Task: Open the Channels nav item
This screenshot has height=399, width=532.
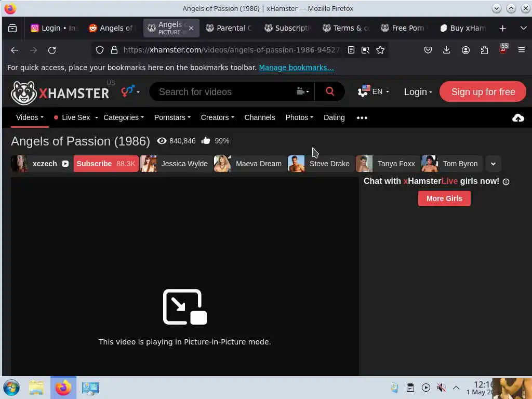Action: [x=260, y=117]
